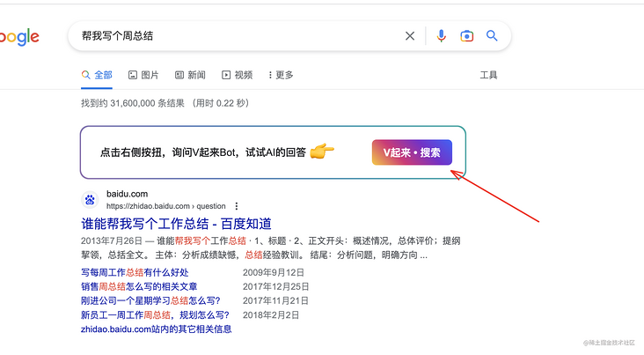Select the 全部 results tab
644x355 pixels.
pyautogui.click(x=97, y=75)
